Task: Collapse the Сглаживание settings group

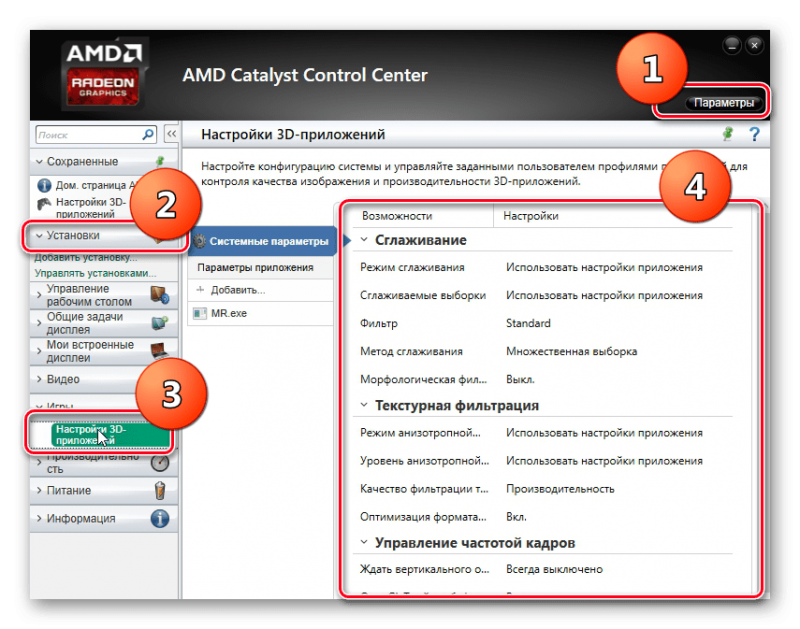Action: (362, 241)
